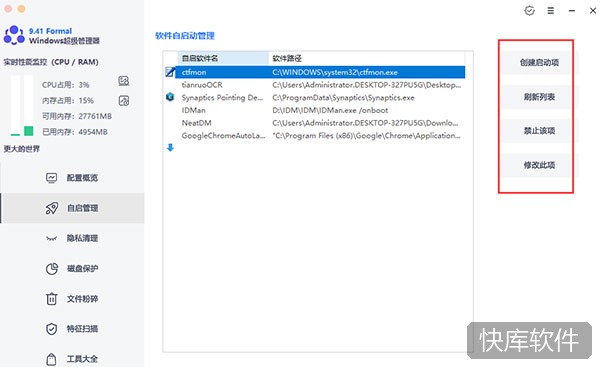The height and width of the screenshot is (367, 600).
Task: Click the pie chart icon for 磁盘保护
Action: 52,269
